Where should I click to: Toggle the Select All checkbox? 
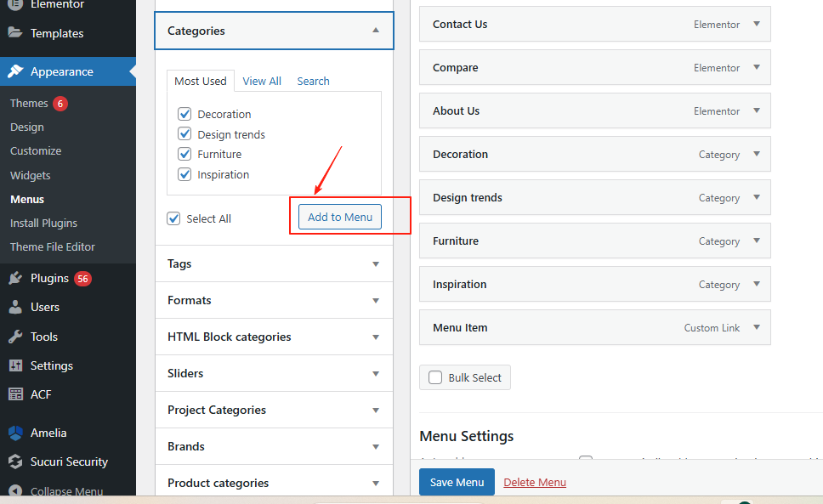click(x=174, y=218)
